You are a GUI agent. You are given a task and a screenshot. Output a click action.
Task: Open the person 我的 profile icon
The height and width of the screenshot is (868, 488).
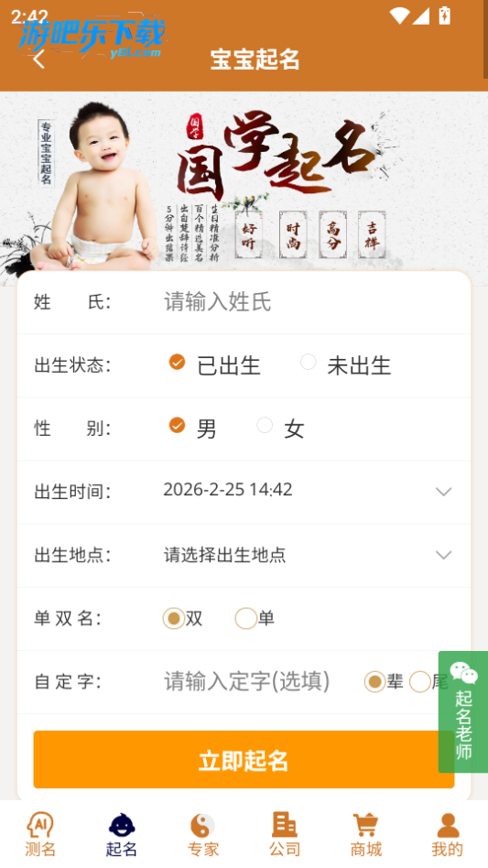448,825
